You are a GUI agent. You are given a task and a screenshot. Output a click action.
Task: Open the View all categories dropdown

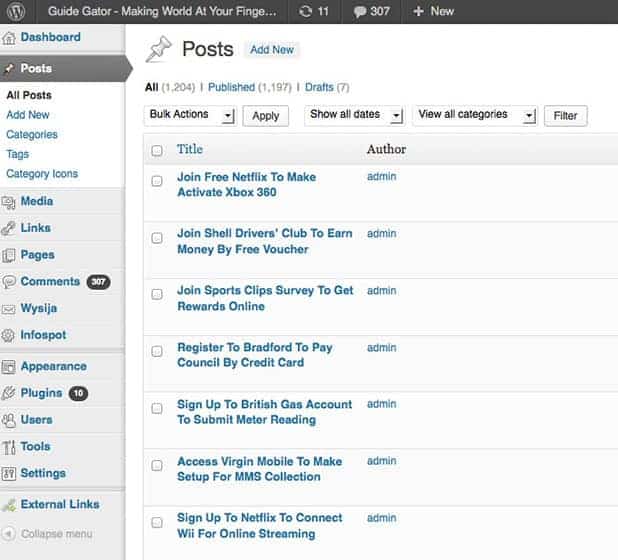475,115
